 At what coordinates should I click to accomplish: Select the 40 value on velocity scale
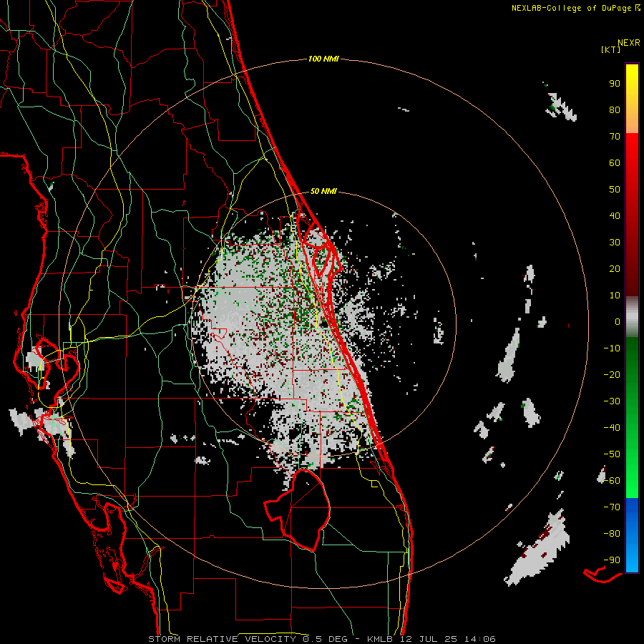point(615,215)
